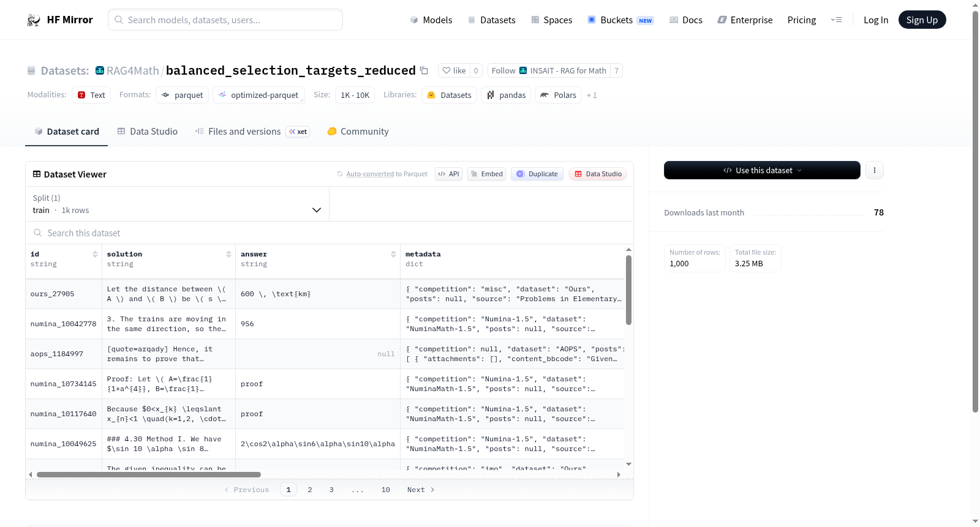Open the API button in Dataset Viewer
Viewport: 980px width, 527px height.
coord(448,174)
